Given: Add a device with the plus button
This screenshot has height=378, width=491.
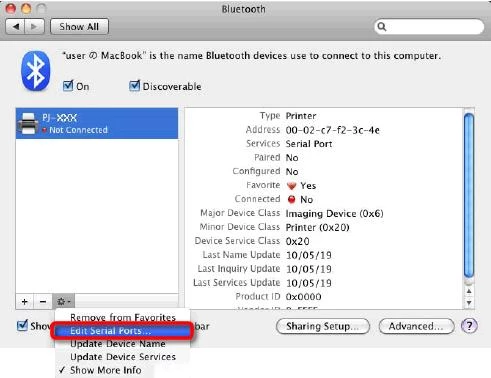Looking at the screenshot, I should [25, 302].
